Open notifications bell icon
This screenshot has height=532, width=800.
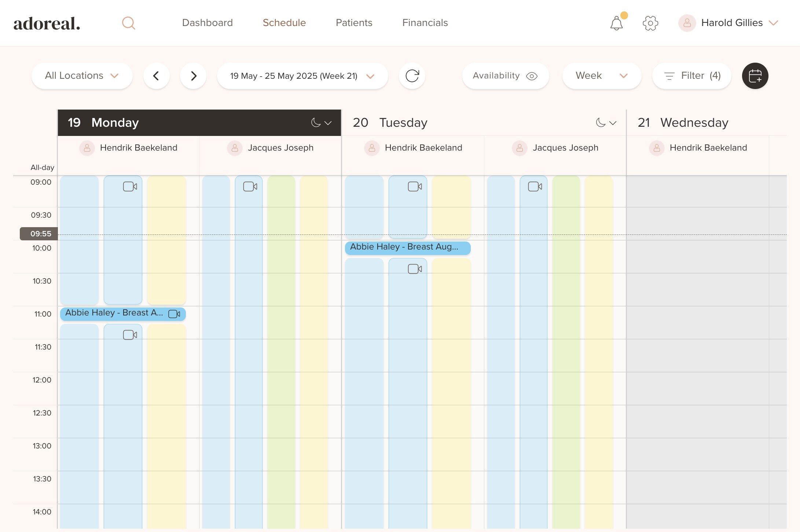coord(616,23)
